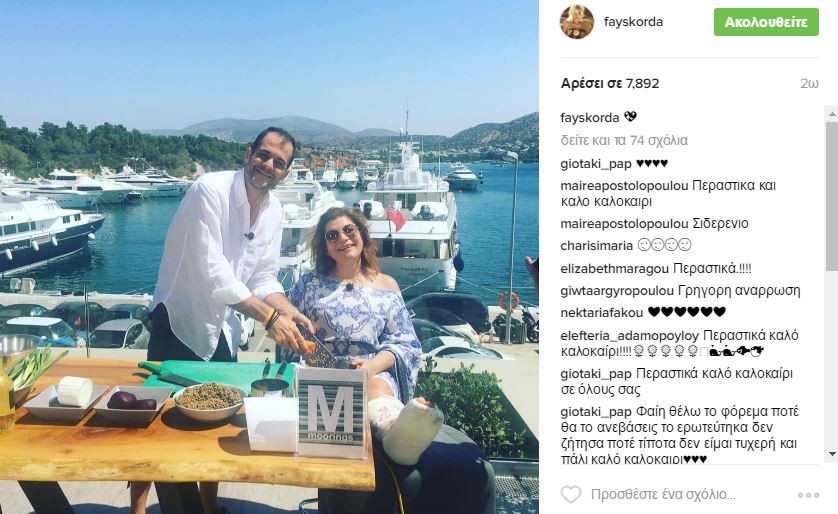Viewport: 838px width, 514px height.
Task: Follow fayskorda with the green Ακολουθείτε button
Action: tap(766, 22)
